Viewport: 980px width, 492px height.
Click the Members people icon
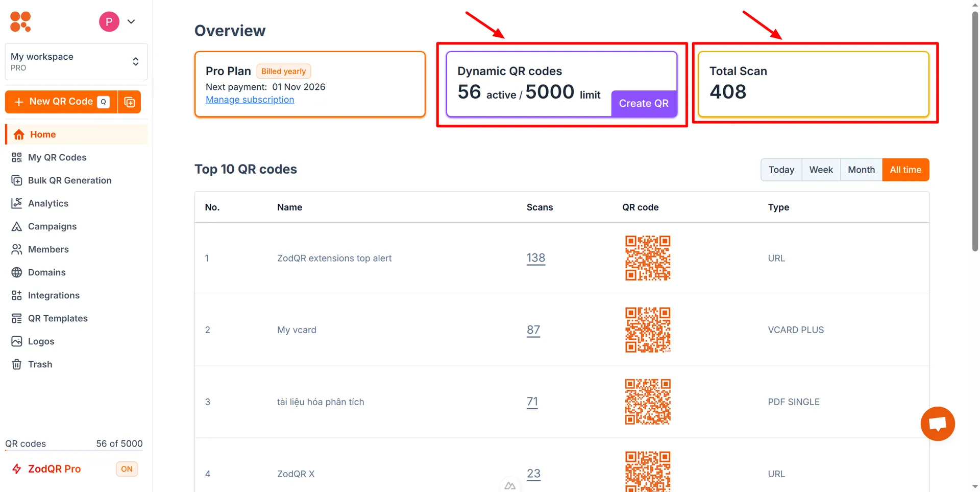coord(17,249)
